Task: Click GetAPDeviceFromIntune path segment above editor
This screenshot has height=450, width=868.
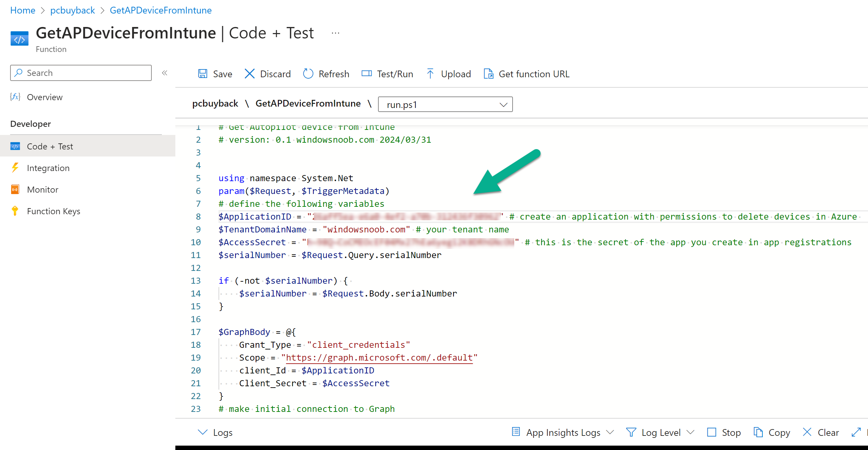Action: coord(308,104)
